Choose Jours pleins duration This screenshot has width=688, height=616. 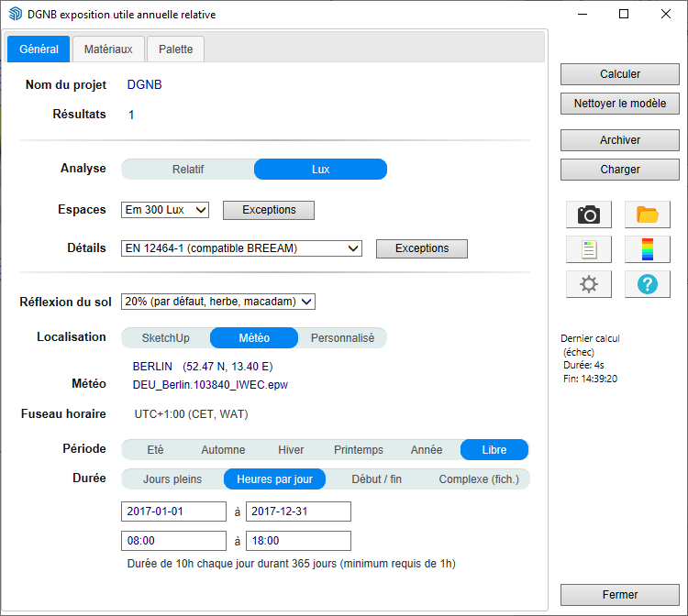click(172, 479)
